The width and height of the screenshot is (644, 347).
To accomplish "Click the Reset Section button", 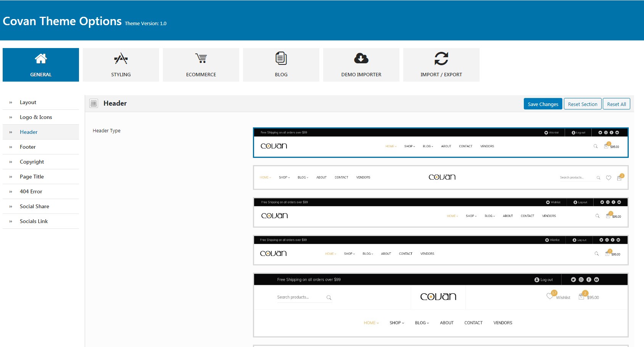I will point(583,104).
